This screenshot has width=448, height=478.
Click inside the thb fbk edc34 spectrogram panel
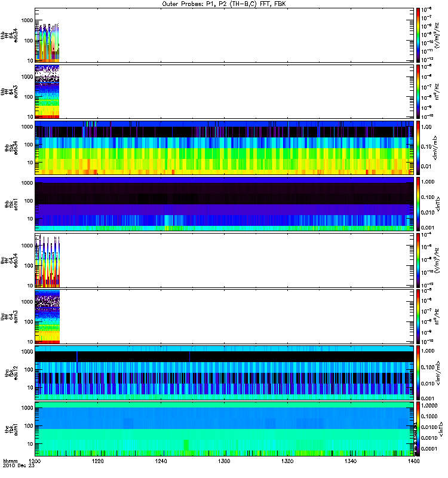coord(225,148)
